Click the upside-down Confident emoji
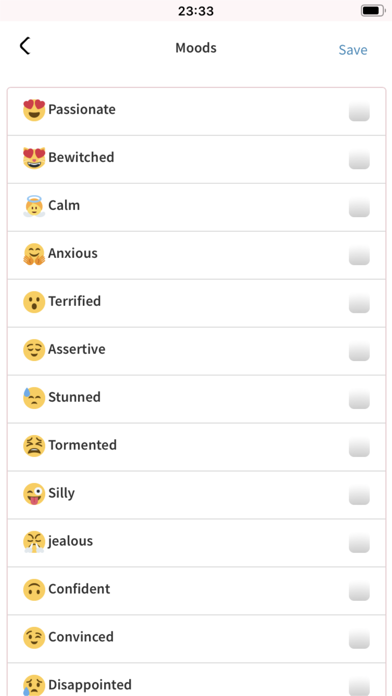392x696 pixels. pos(34,589)
